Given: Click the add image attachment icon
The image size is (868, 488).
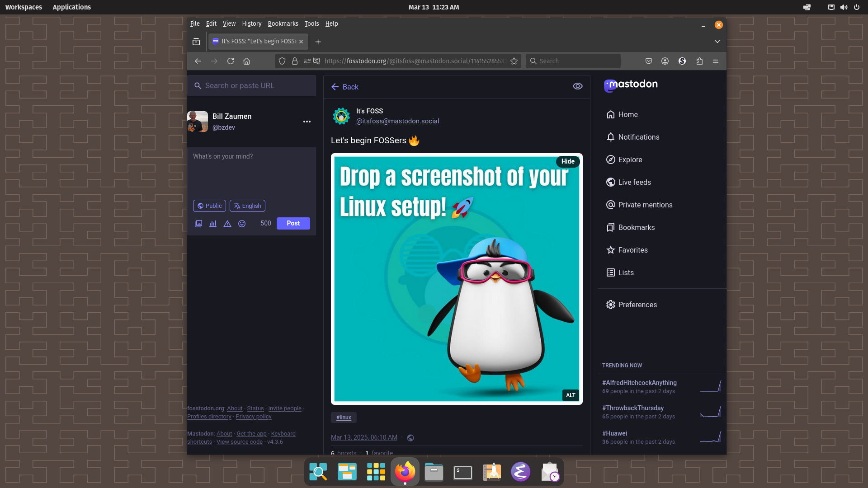Looking at the screenshot, I should point(198,224).
